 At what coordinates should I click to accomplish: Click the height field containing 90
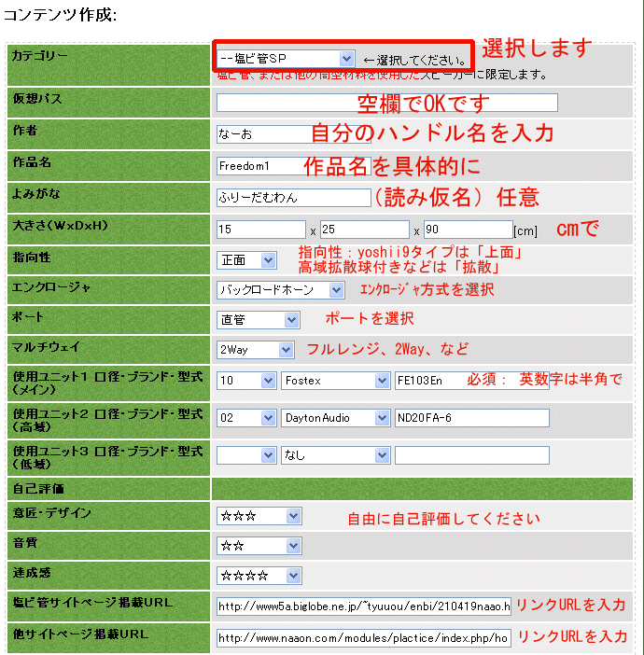[466, 229]
